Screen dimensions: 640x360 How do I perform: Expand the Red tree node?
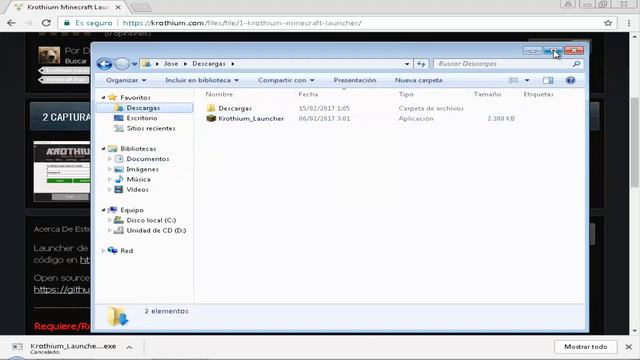tap(103, 251)
